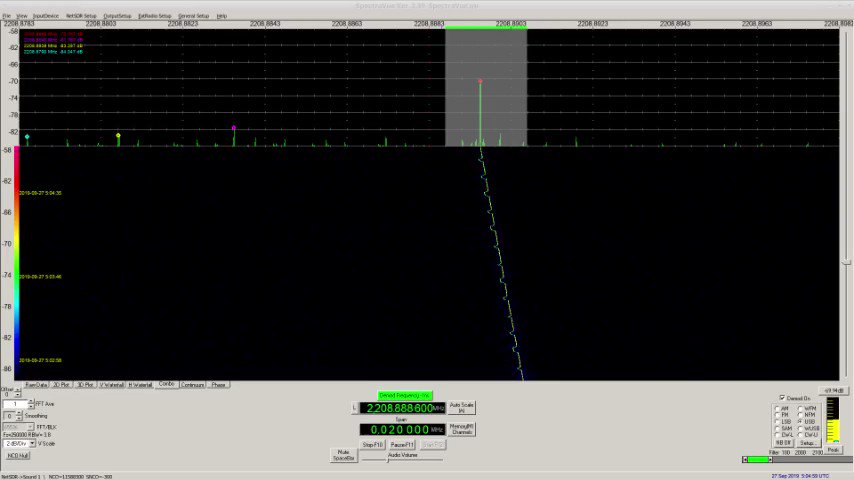Select the LSB demod mode
854x480 pixels.
click(778, 422)
